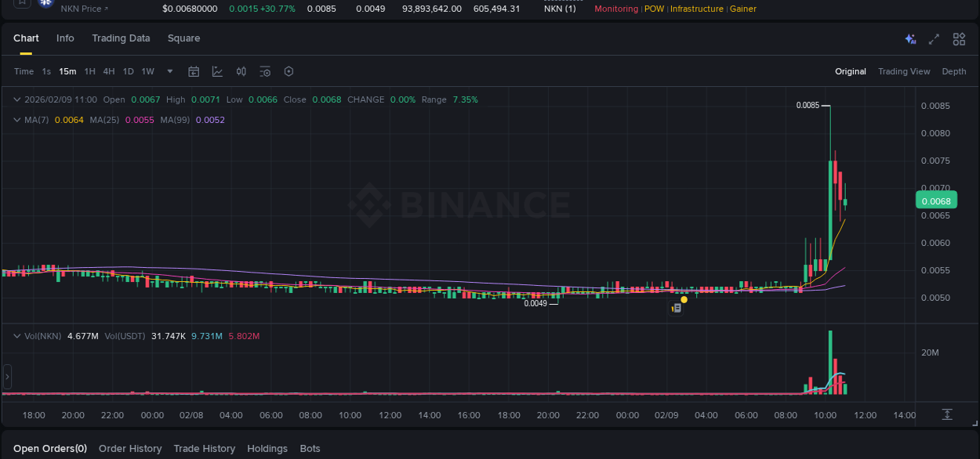Switch chart to Trading View mode
Screen dimensions: 980x459
tap(904, 71)
